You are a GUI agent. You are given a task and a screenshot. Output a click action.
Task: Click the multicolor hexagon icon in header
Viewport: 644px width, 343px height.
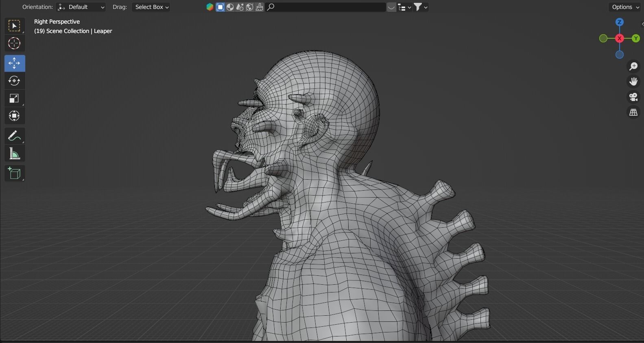point(210,7)
